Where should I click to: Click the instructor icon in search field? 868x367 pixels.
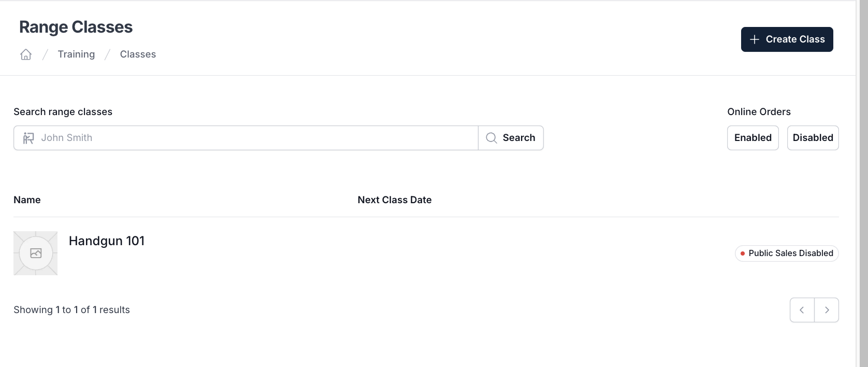28,138
